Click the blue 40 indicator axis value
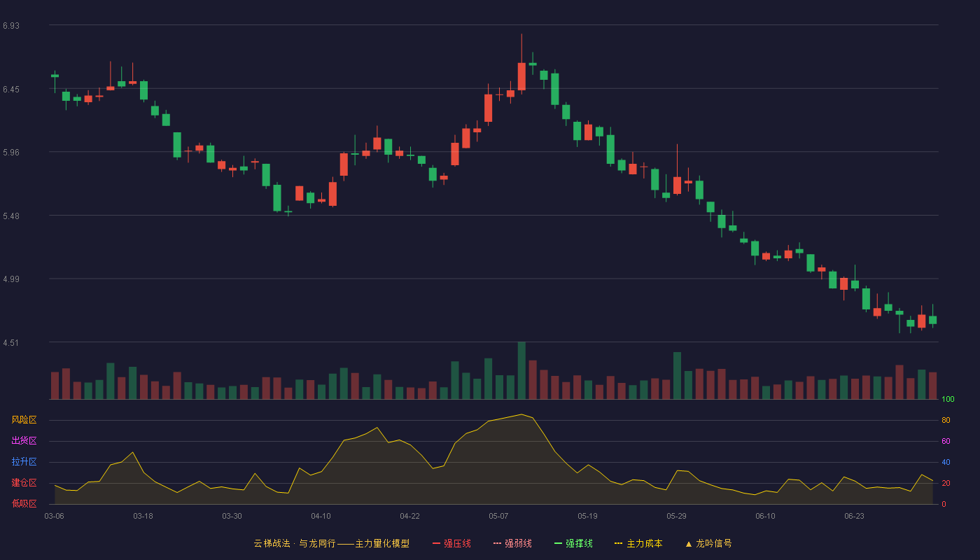 click(946, 463)
